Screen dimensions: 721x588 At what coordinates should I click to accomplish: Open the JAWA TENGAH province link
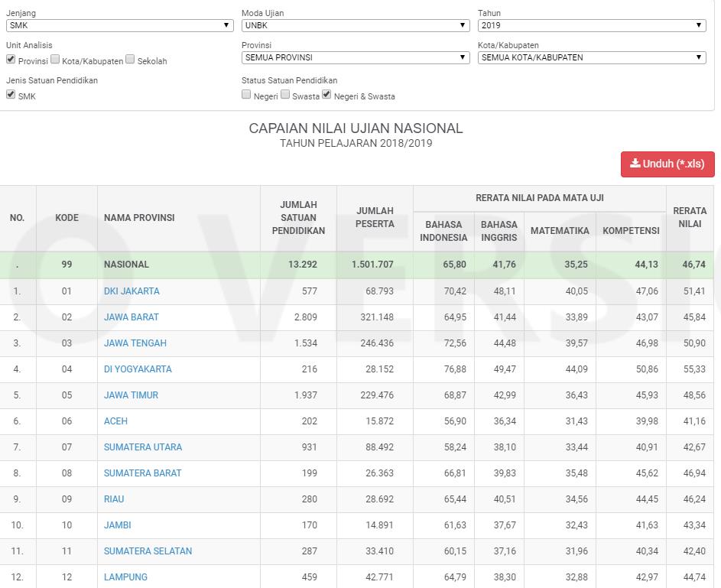click(x=135, y=343)
